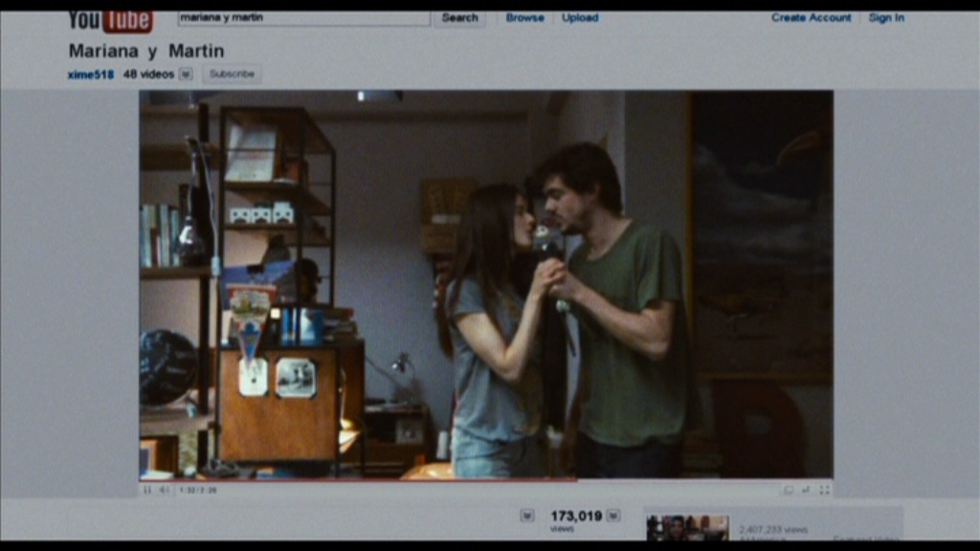
Task: Click the search box with 'mariana y martin'
Action: (304, 18)
